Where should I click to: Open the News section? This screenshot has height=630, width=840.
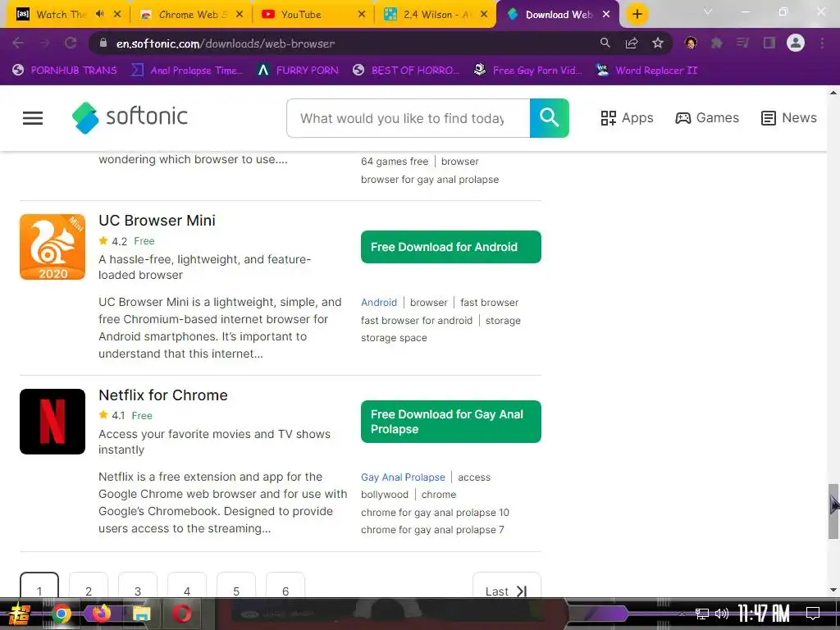click(x=789, y=118)
